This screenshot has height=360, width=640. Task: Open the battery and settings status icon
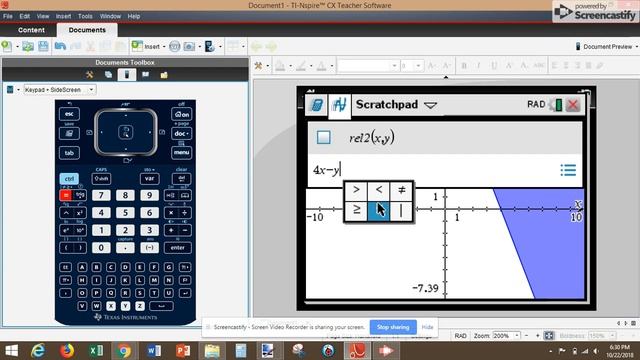pyautogui.click(x=556, y=105)
